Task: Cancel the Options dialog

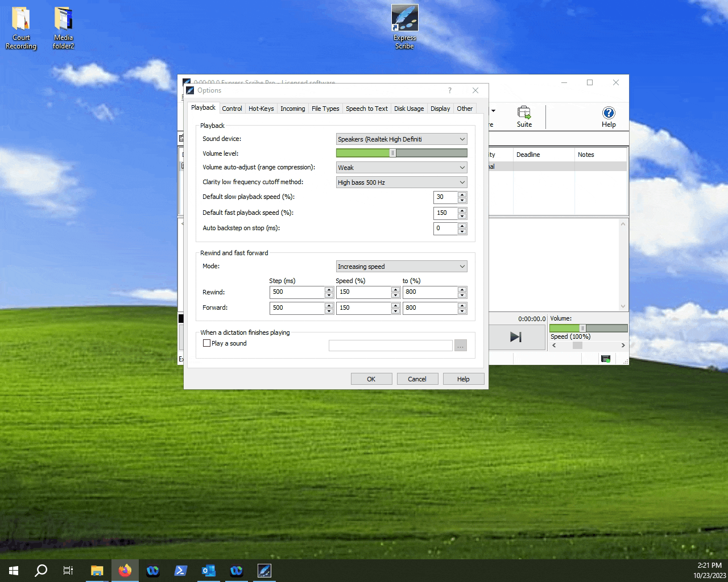Action: [417, 379]
